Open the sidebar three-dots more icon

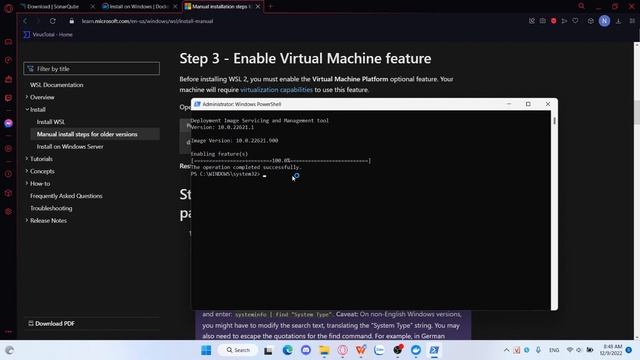tap(8, 331)
